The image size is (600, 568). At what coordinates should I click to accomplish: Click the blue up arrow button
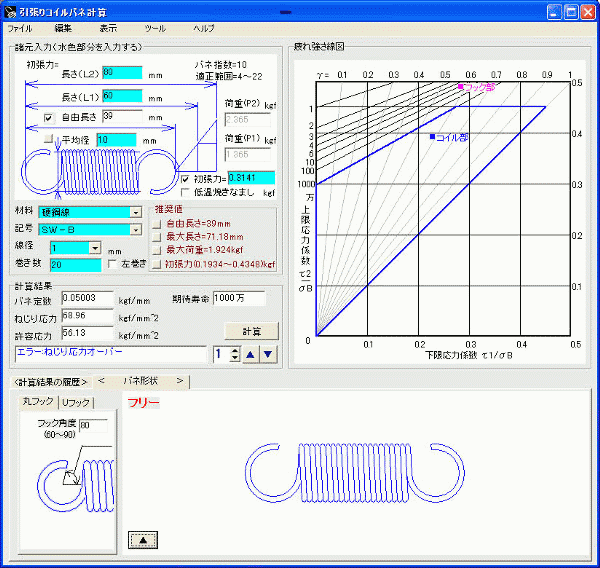252,354
